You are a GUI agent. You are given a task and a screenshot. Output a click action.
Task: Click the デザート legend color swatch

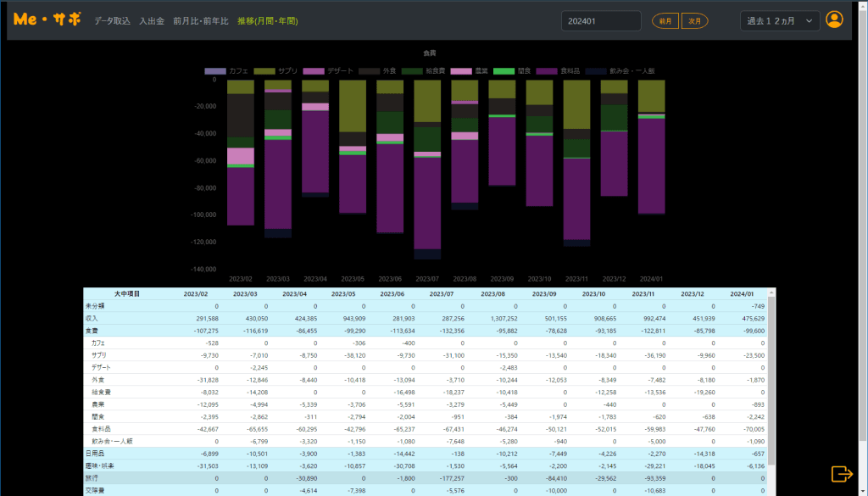[314, 71]
